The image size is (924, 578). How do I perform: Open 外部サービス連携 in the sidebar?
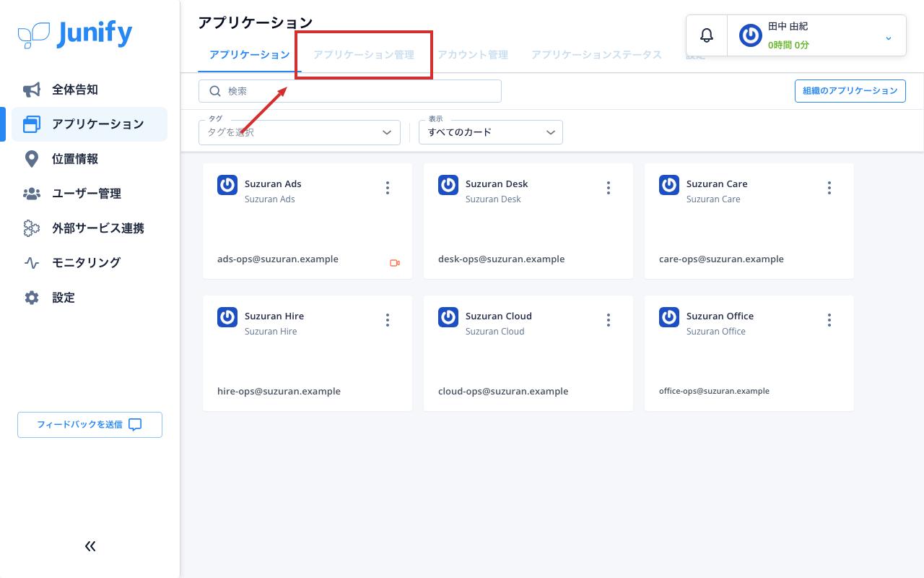click(x=90, y=228)
